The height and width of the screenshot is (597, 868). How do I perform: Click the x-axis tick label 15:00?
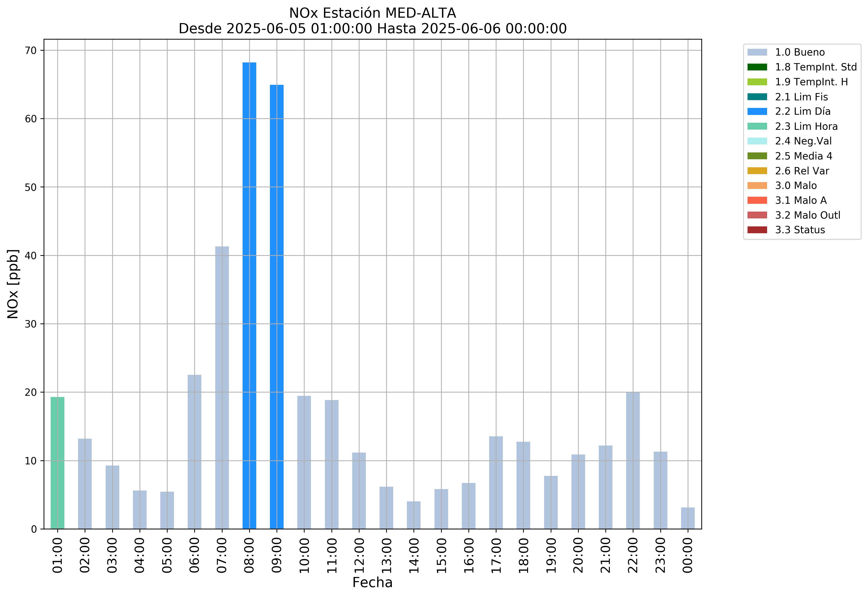pos(441,555)
